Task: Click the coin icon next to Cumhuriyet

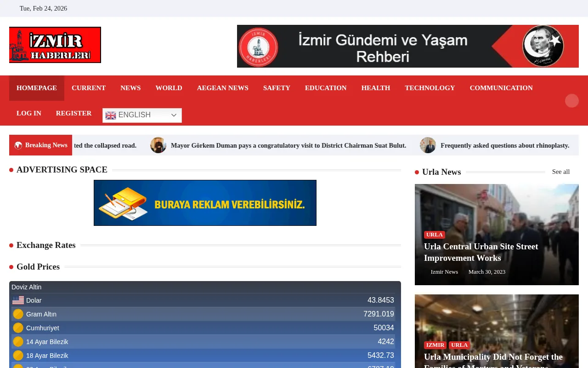Action: 18,328
